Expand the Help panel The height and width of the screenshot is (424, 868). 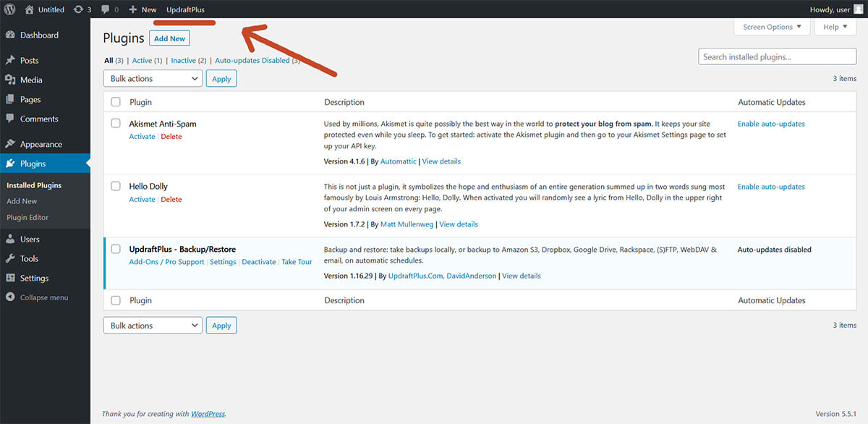click(835, 27)
